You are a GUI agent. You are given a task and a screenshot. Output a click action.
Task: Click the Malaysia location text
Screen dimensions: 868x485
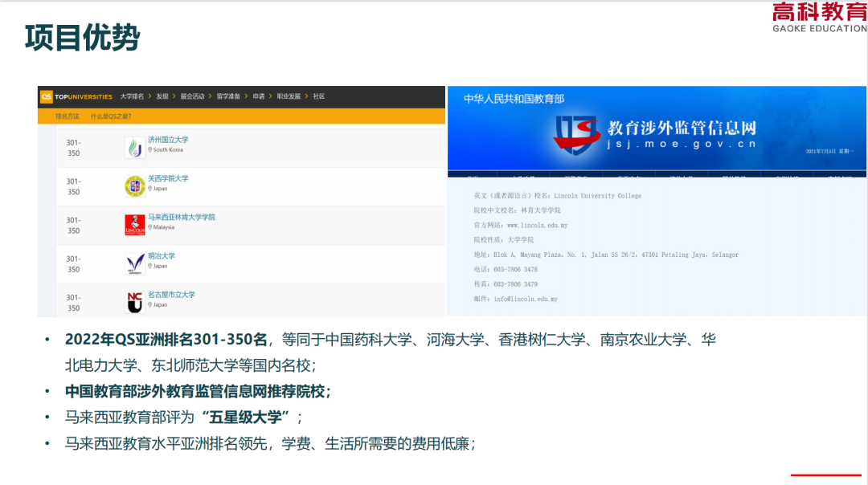click(163, 227)
